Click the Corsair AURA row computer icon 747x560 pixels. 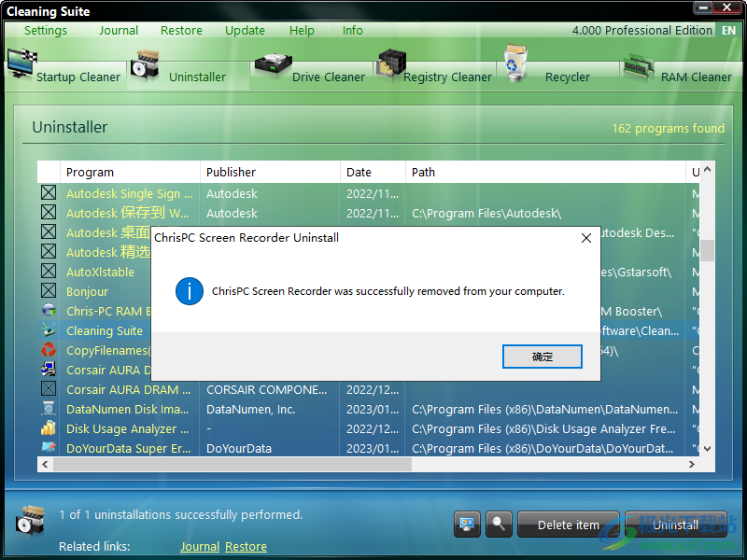point(49,370)
